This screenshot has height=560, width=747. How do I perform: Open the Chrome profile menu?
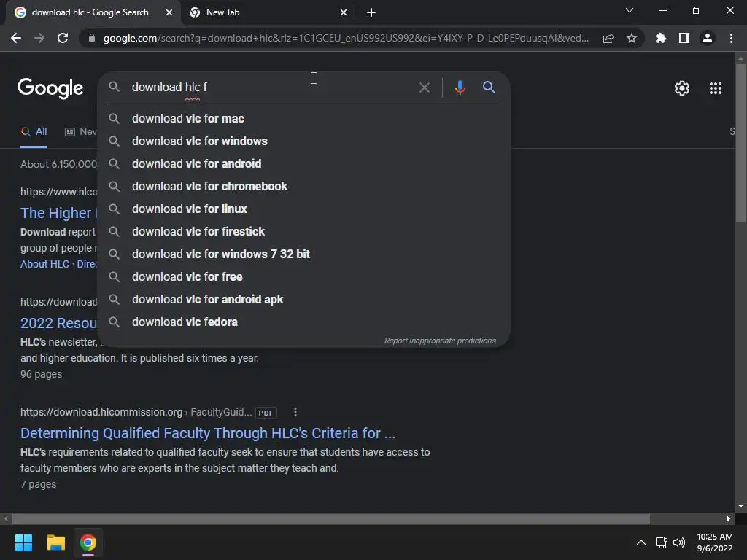[708, 38]
